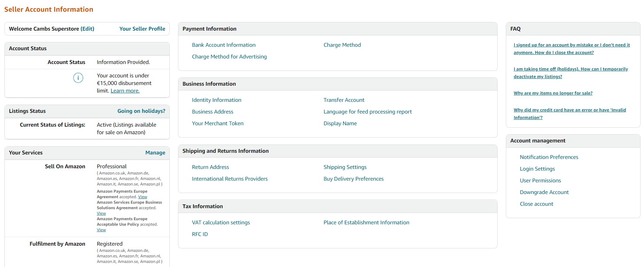This screenshot has width=644, height=267.
Task: Open the Return Address settings
Action: click(x=210, y=167)
